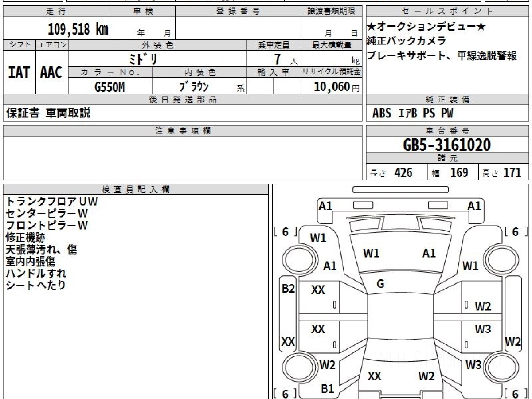Select the 室内内張傷 note
The height and width of the screenshot is (399, 532).
(x=30, y=261)
